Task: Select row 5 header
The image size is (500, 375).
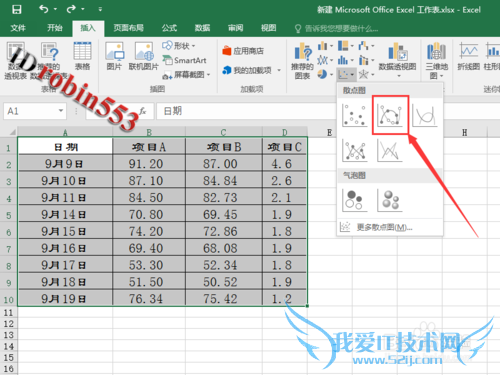Action: click(x=9, y=215)
